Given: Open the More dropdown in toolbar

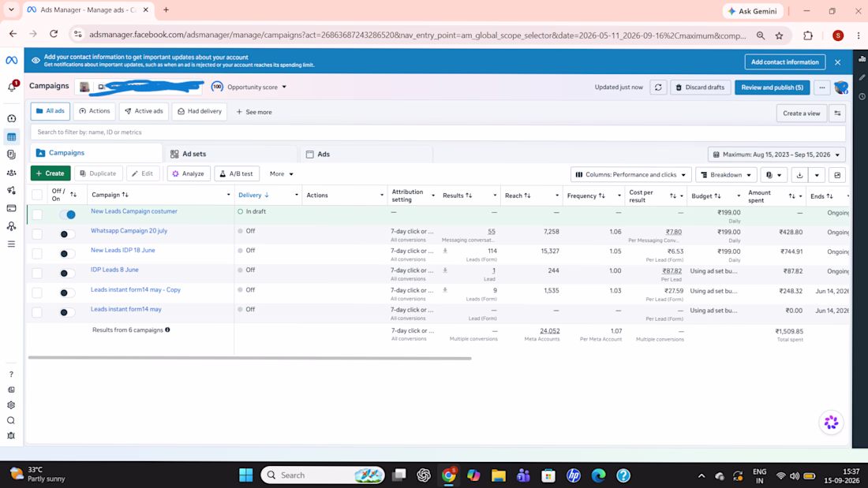Looking at the screenshot, I should coord(281,173).
